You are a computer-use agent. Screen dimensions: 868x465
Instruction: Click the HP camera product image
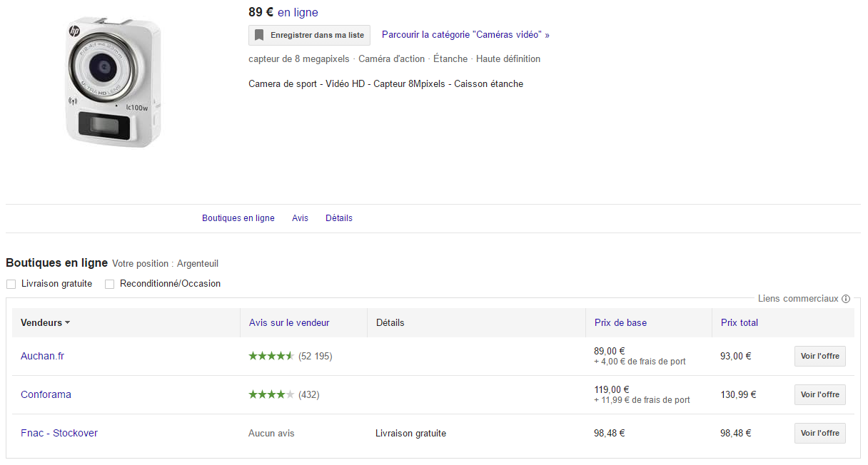[114, 83]
